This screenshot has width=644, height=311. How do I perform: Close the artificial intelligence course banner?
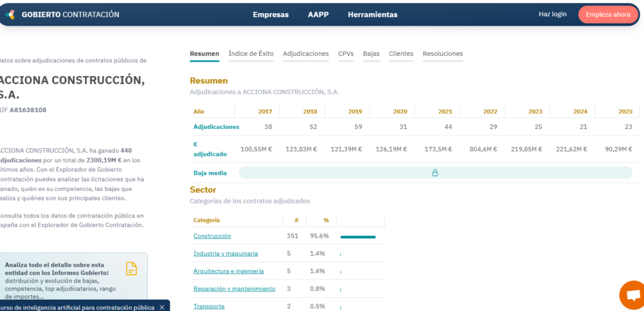coord(162,307)
